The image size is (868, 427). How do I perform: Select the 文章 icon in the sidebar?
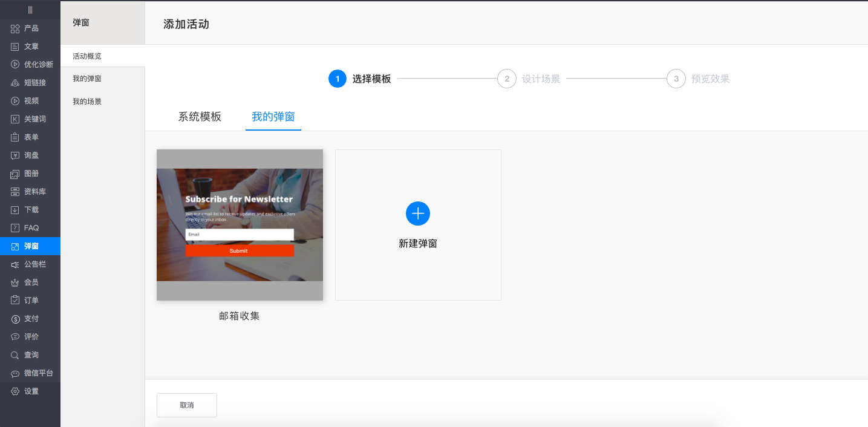pyautogui.click(x=30, y=46)
